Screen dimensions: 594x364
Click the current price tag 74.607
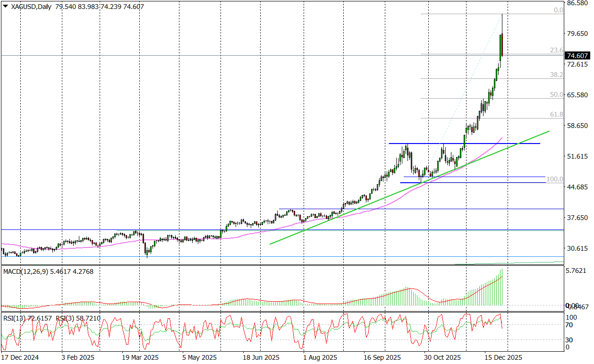[577, 55]
